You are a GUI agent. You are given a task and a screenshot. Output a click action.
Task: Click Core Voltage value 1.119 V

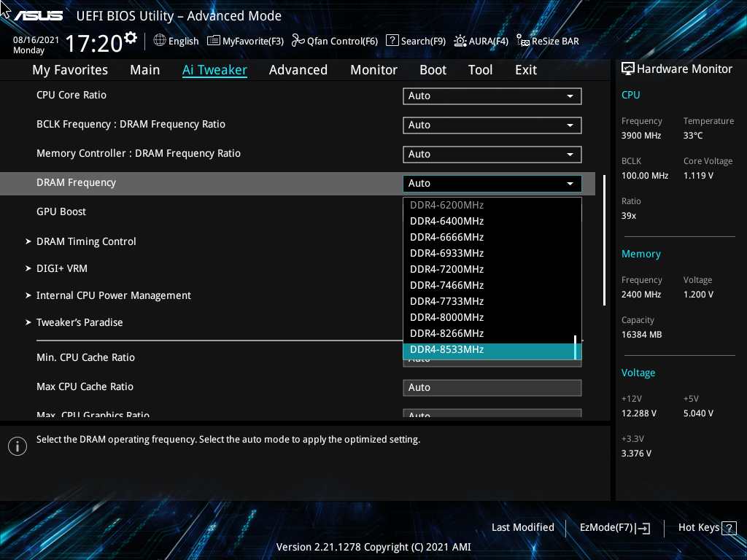(x=698, y=176)
